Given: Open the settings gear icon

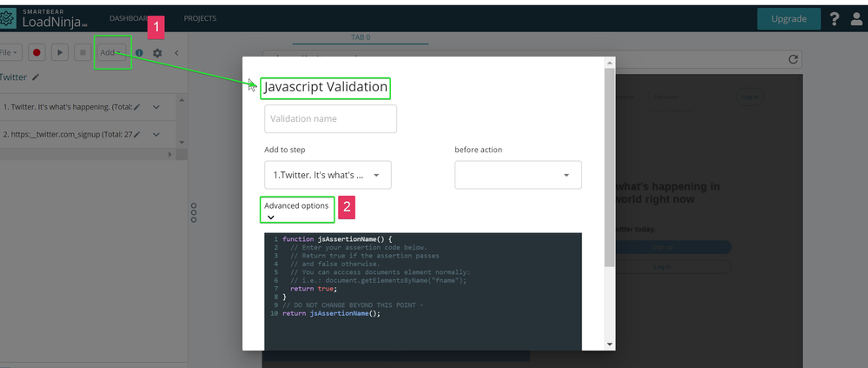Looking at the screenshot, I should (x=157, y=53).
